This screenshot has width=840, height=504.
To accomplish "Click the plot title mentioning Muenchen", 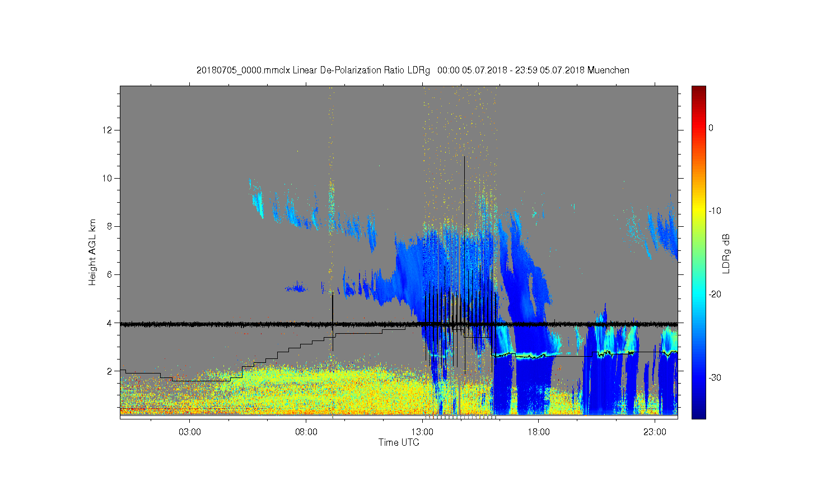I will point(413,70).
